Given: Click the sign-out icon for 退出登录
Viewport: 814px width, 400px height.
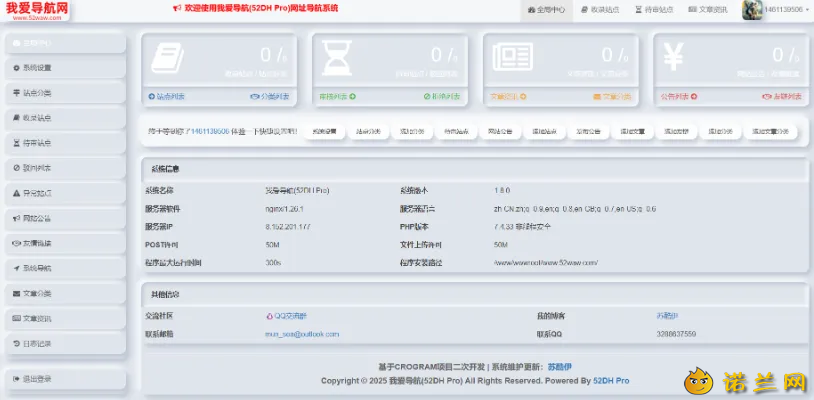Looking at the screenshot, I should click(x=16, y=379).
